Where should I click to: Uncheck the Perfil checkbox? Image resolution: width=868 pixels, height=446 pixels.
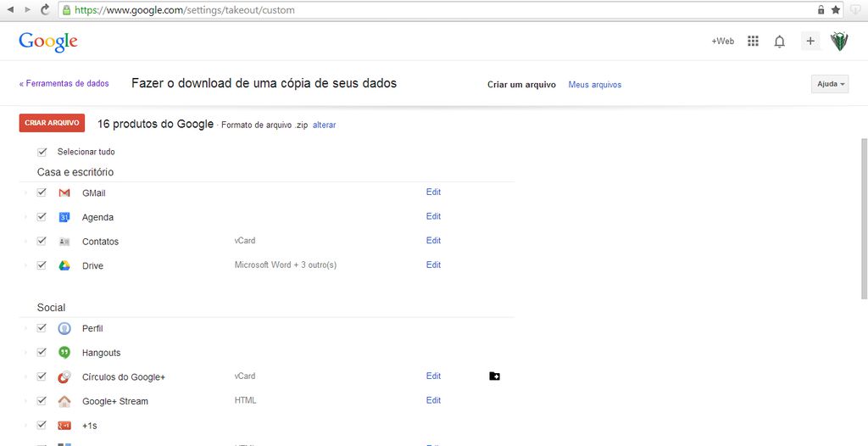42,328
